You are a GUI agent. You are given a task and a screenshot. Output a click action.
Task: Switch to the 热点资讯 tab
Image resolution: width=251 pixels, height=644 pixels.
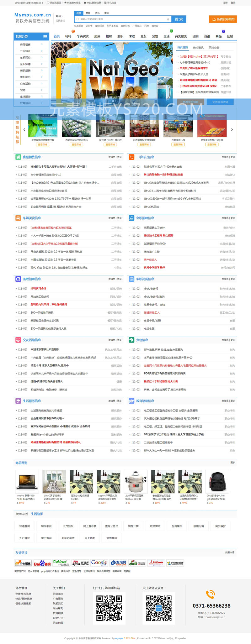pyautogui.click(x=198, y=48)
